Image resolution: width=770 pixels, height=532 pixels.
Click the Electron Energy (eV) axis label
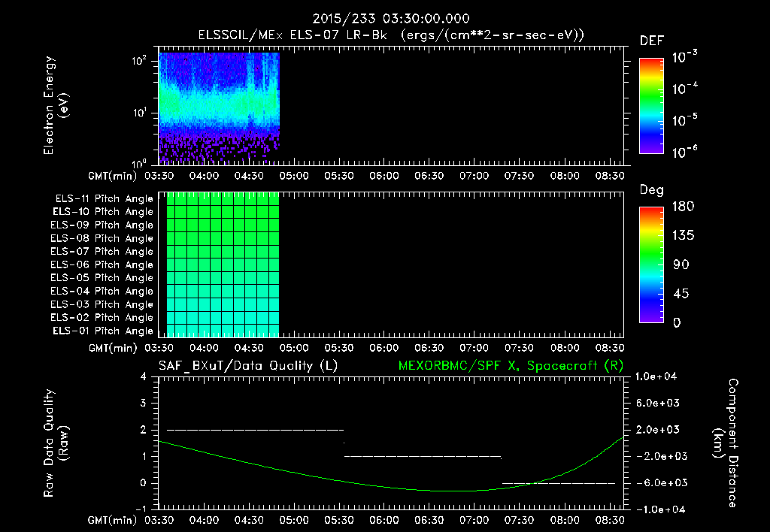pyautogui.click(x=56, y=105)
